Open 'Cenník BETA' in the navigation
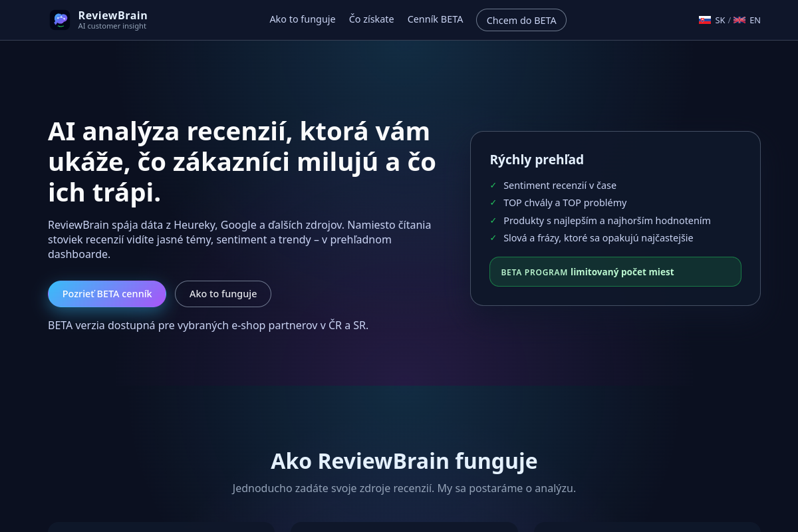The image size is (798, 532). (x=435, y=19)
